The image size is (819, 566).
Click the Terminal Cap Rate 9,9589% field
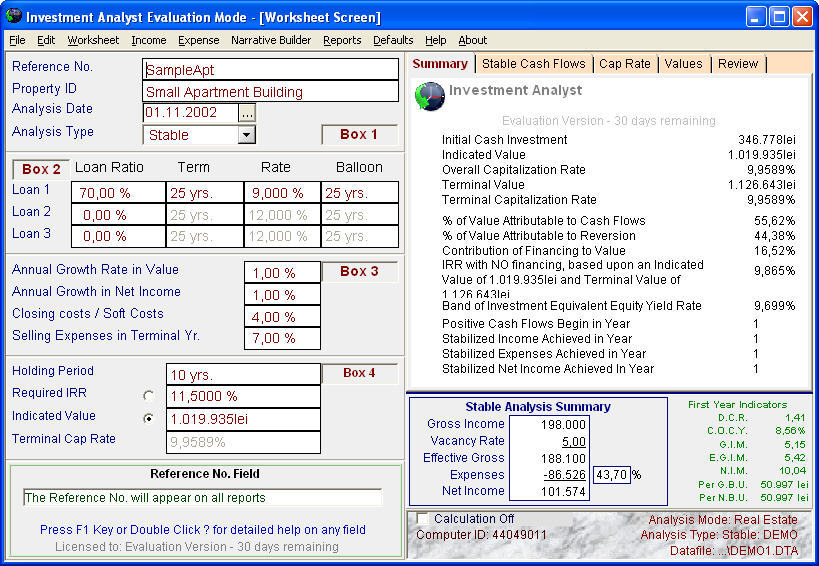243,442
